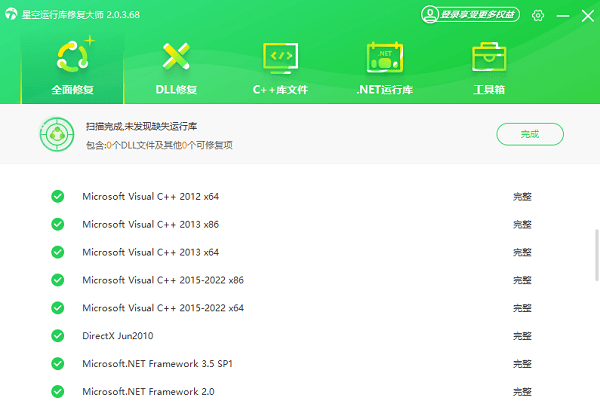Click Microsoft Visual C++ 2015-2022 x64 entry
This screenshot has height=410, width=600.
coord(162,308)
